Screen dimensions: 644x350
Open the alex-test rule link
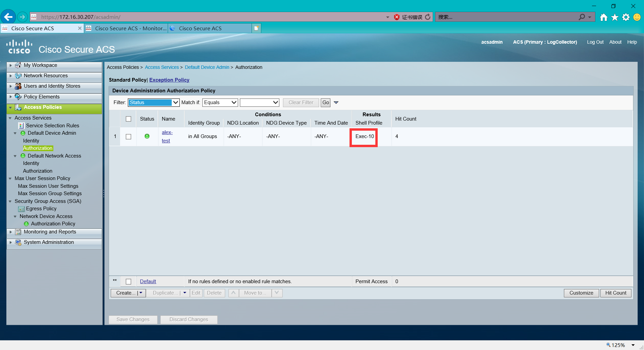coord(167,136)
